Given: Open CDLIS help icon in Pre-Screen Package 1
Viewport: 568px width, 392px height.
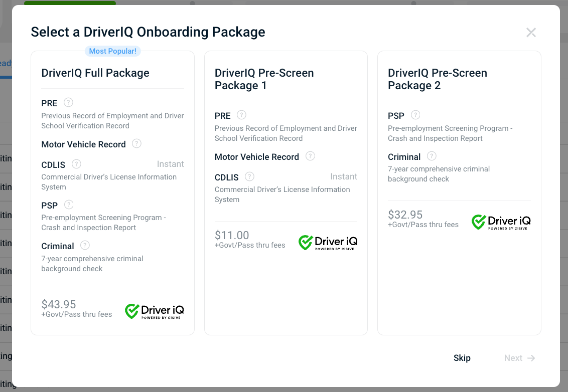Looking at the screenshot, I should (249, 176).
